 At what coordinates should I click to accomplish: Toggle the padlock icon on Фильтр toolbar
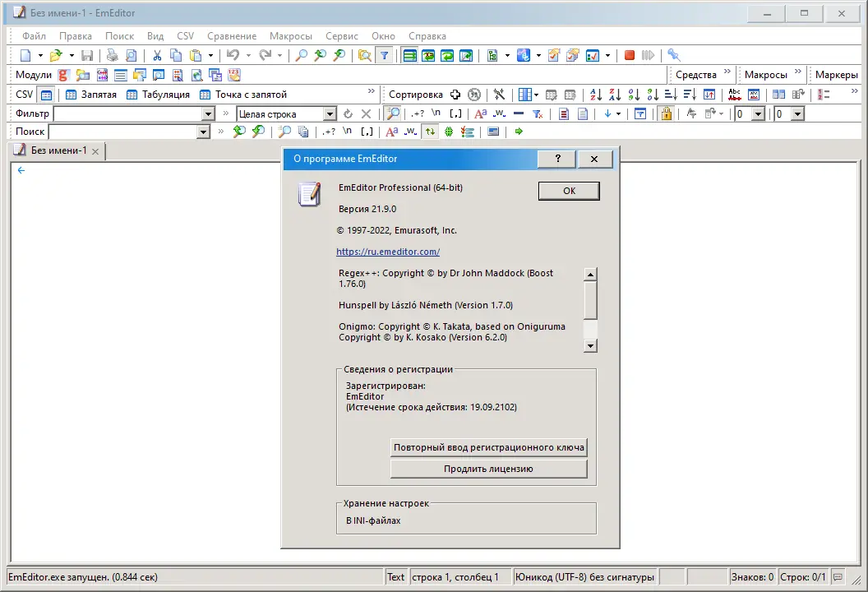[666, 114]
